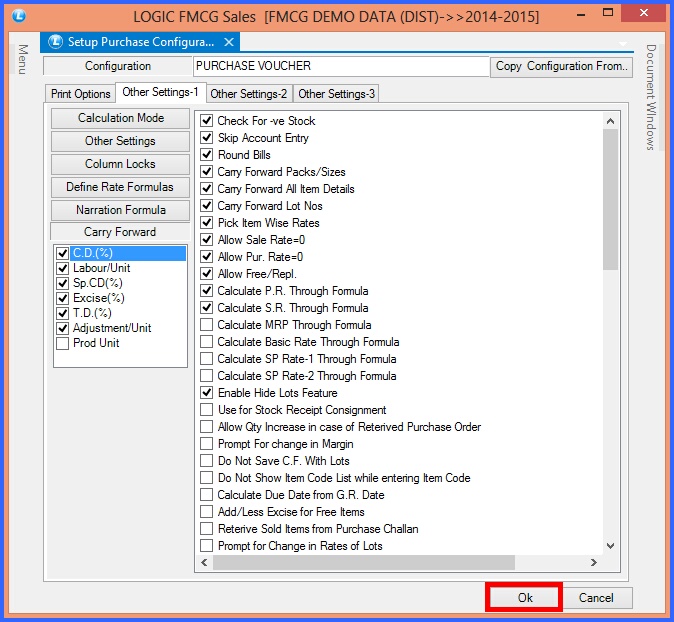This screenshot has width=674, height=622.
Task: Select Other Settings-1 tab
Action: (x=160, y=92)
